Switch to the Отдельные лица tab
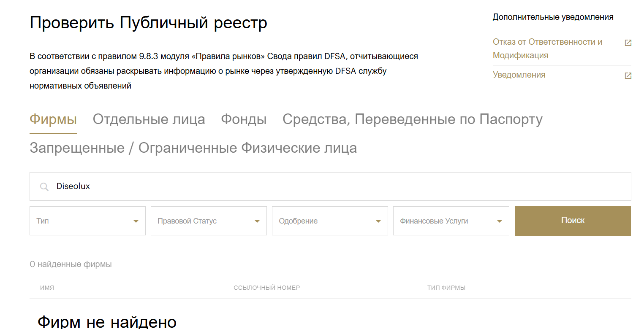This screenshot has height=329, width=644. coord(149,119)
